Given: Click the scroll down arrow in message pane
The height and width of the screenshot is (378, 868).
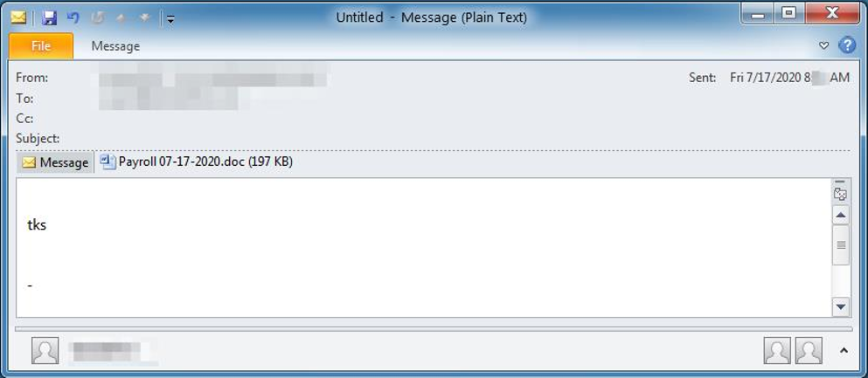Looking at the screenshot, I should coord(841,306).
